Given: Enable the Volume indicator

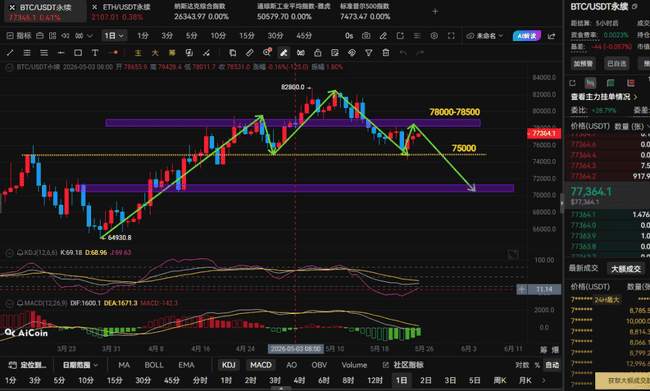Looking at the screenshot, I should (354, 365).
